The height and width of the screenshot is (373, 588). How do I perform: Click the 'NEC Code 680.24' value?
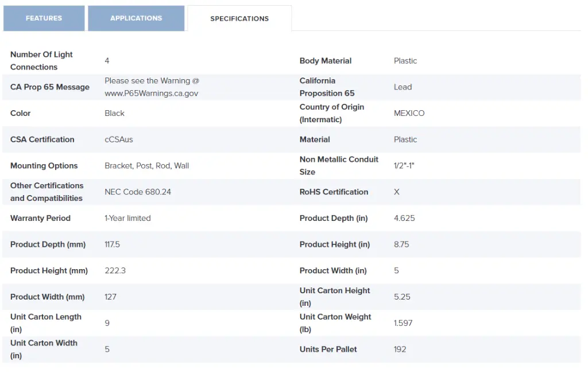click(x=138, y=192)
